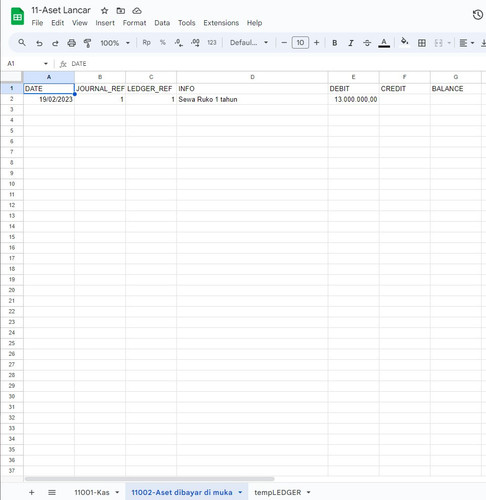Open the zoom 100% dropdown
This screenshot has height=500, width=486.
(115, 43)
